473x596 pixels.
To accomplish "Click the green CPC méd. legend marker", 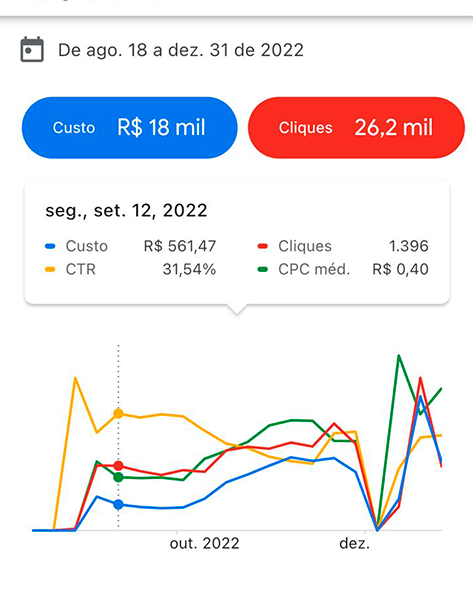I will [x=263, y=269].
